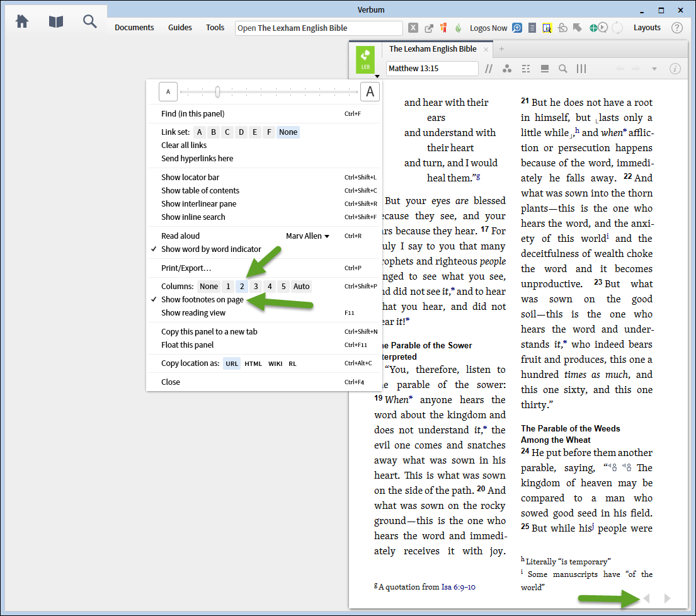Go to previous page arrow at bottom
The width and height of the screenshot is (696, 616).
coord(647,598)
